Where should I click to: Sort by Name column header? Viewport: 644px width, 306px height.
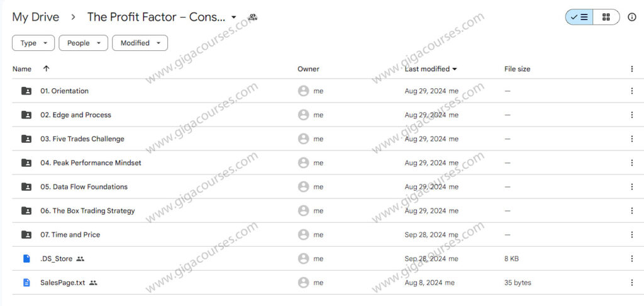pos(22,69)
